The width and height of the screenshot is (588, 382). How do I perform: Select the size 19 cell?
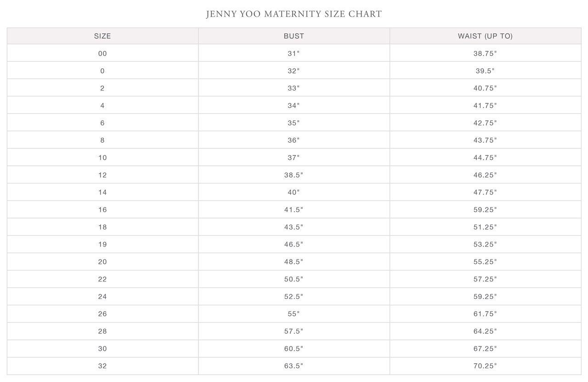point(102,244)
